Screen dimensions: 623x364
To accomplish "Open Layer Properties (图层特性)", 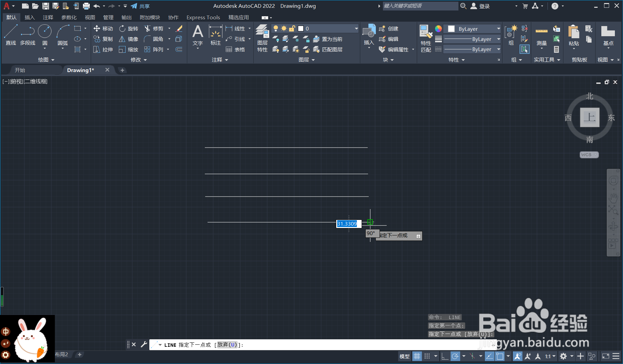I will 262,38.
